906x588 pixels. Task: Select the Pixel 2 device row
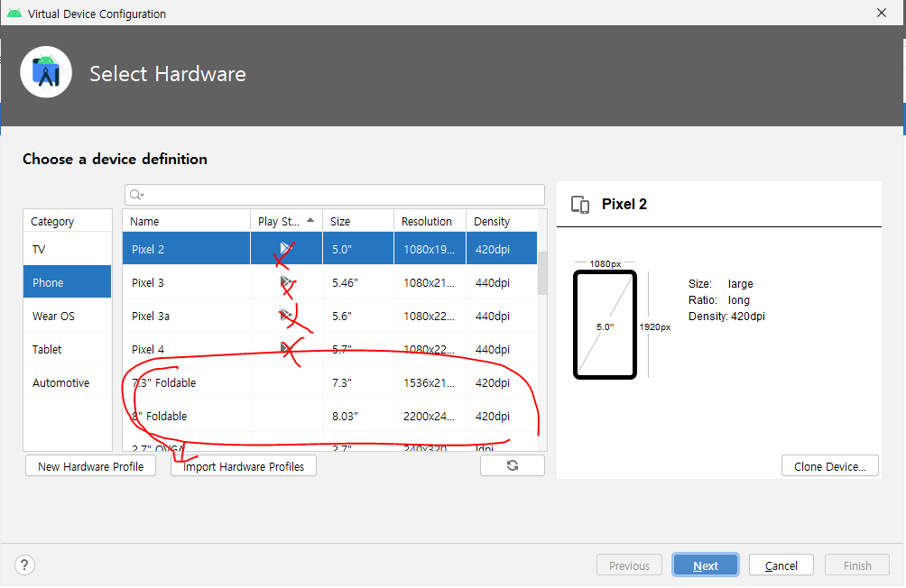pyautogui.click(x=330, y=248)
